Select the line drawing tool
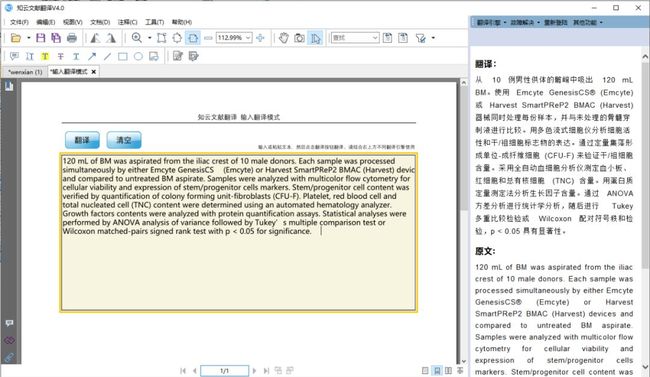Image resolution: width=650 pixels, height=377 pixels. tap(107, 56)
